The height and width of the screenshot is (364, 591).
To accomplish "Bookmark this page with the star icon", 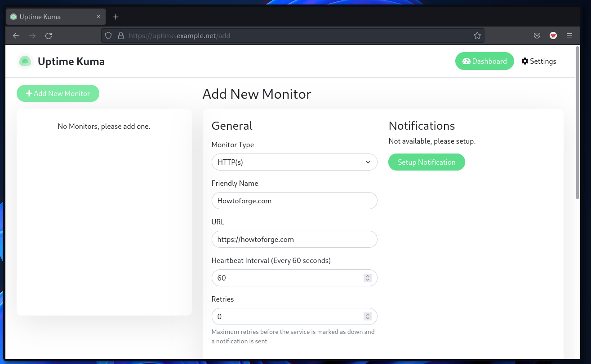I will (477, 35).
